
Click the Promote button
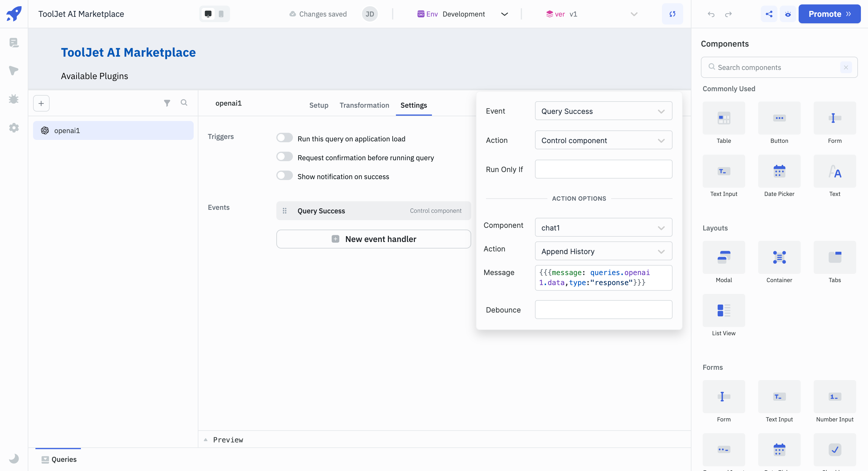click(829, 14)
